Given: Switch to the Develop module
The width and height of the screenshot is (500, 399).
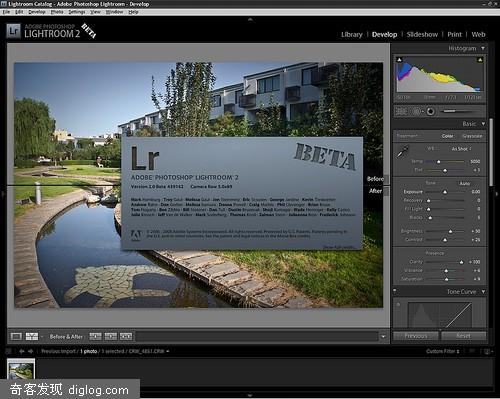Looking at the screenshot, I should 384,35.
